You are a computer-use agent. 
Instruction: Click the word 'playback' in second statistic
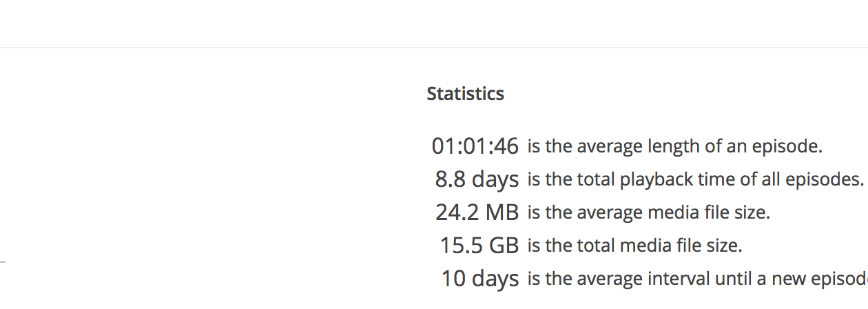click(651, 179)
